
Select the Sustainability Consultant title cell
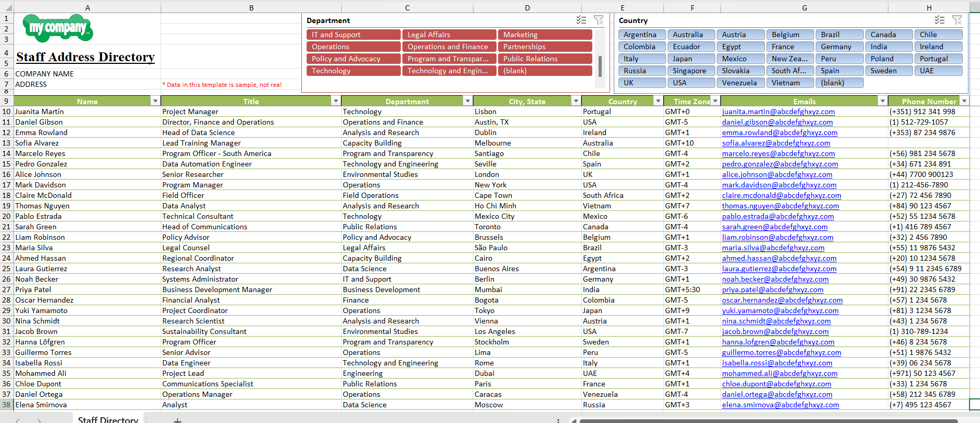click(251, 331)
